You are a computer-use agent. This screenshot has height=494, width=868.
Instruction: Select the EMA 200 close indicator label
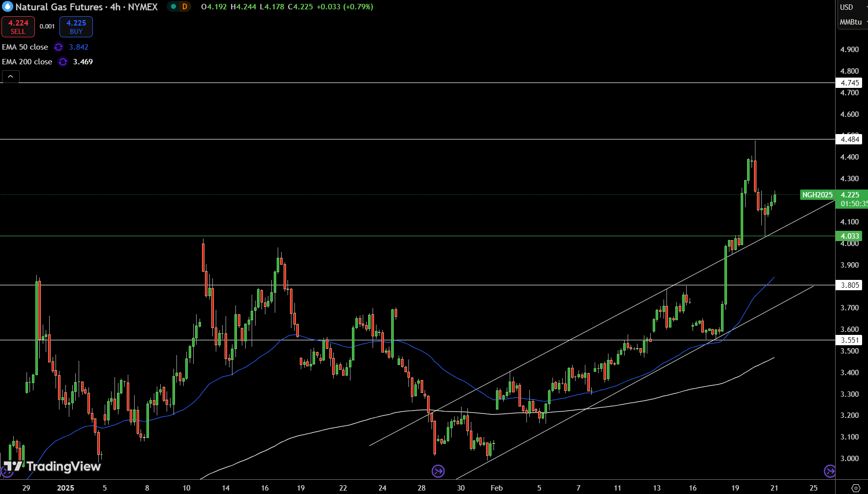tap(27, 62)
